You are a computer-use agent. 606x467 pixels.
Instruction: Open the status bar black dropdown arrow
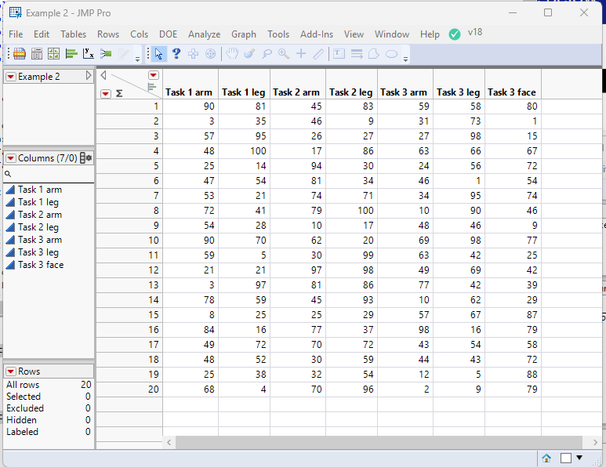coord(579,458)
